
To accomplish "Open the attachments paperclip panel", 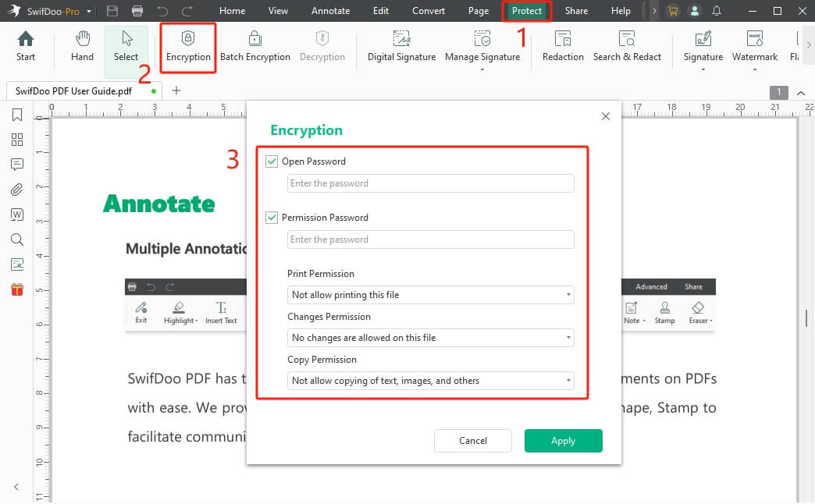I will pyautogui.click(x=17, y=190).
